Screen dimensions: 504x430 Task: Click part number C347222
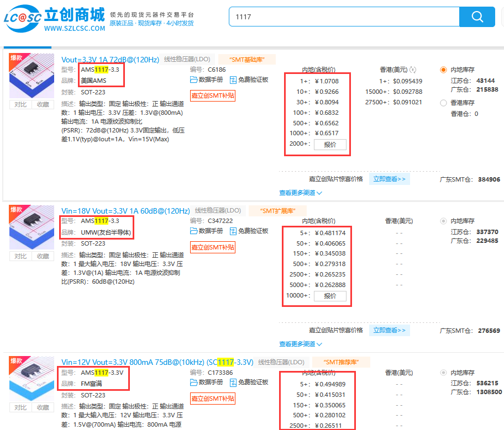coord(220,221)
